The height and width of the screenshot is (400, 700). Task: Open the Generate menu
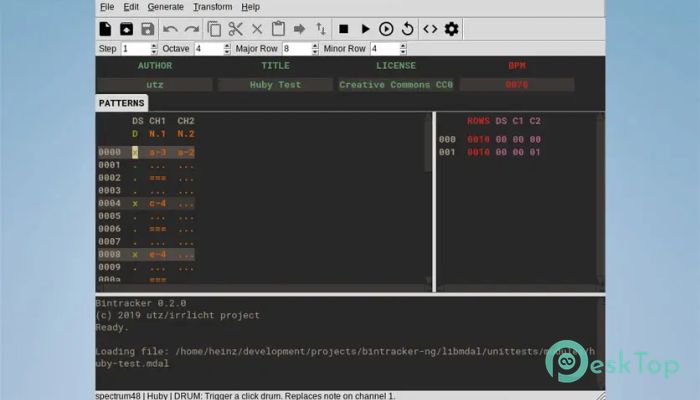point(166,7)
